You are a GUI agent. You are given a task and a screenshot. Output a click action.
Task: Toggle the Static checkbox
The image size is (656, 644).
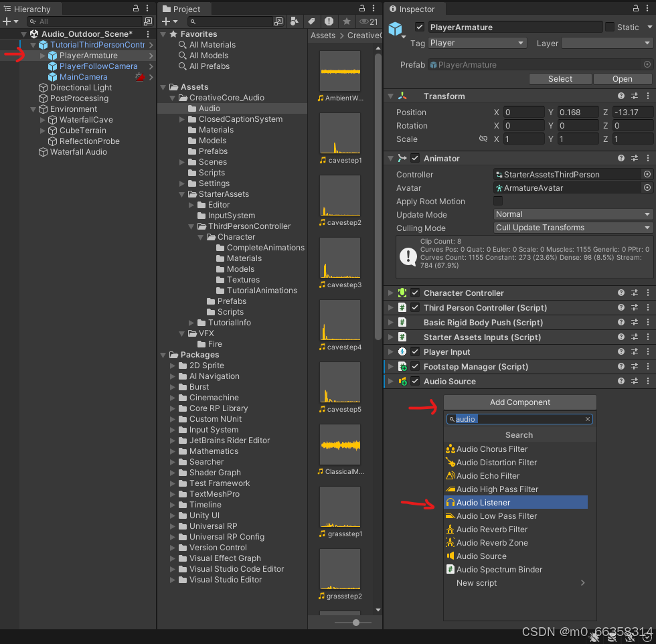(x=610, y=27)
